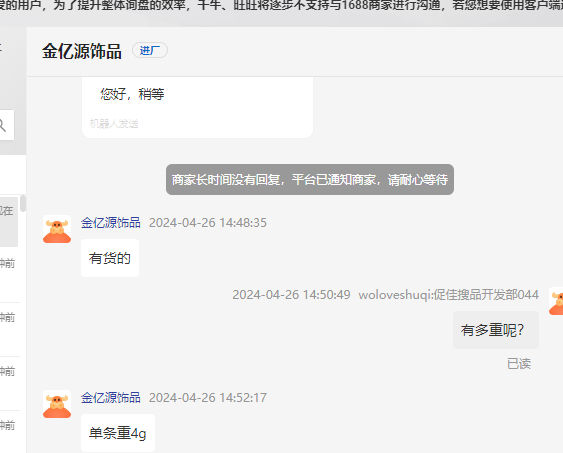This screenshot has height=453, width=563.
Task: Click seller avatar beside 有货的 message
Action: (57, 229)
